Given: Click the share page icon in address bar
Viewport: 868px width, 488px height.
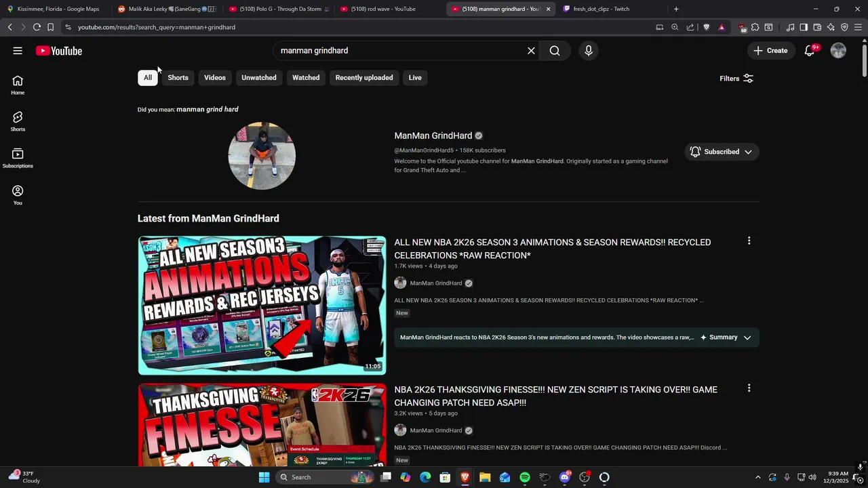Looking at the screenshot, I should click(690, 27).
